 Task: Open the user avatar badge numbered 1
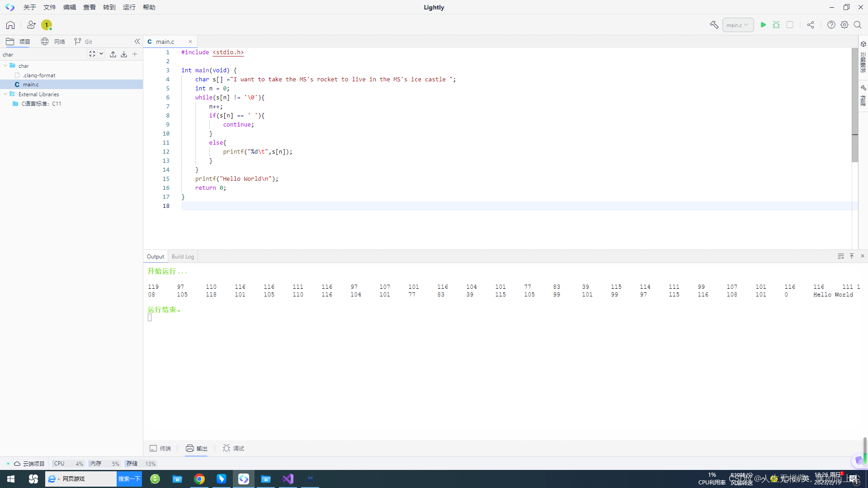[47, 25]
